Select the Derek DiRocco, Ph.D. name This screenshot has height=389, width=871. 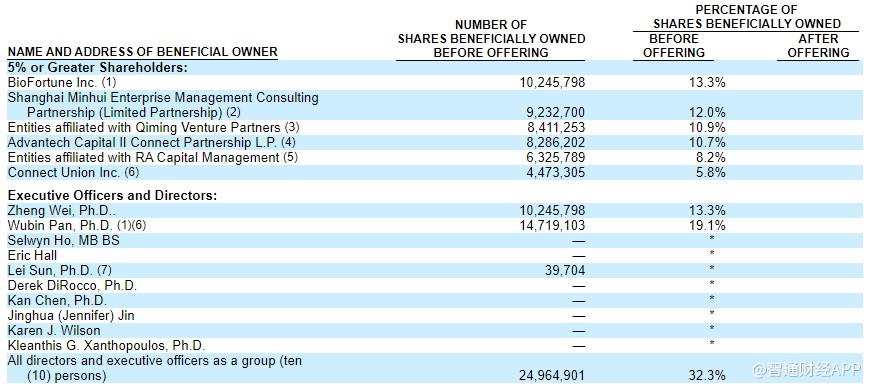[72, 286]
